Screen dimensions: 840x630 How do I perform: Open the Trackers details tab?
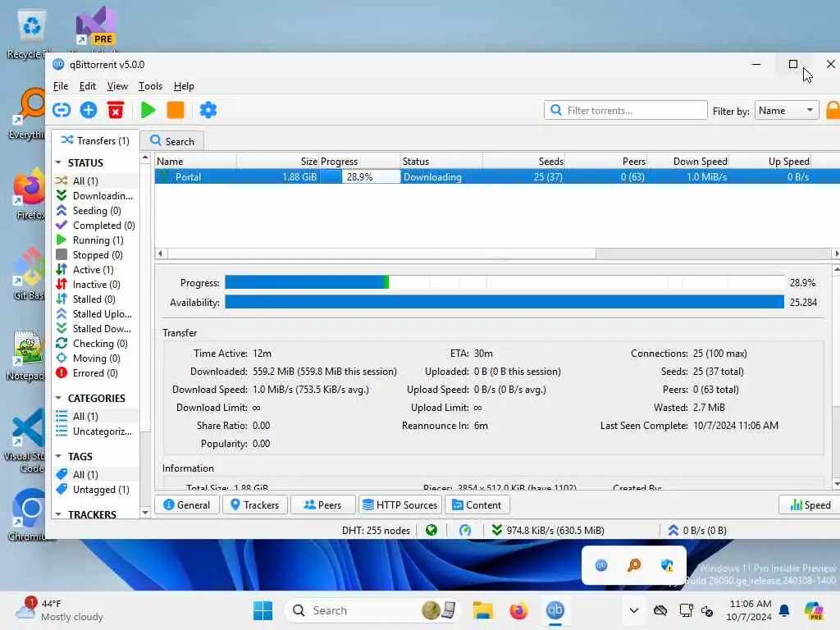(254, 505)
